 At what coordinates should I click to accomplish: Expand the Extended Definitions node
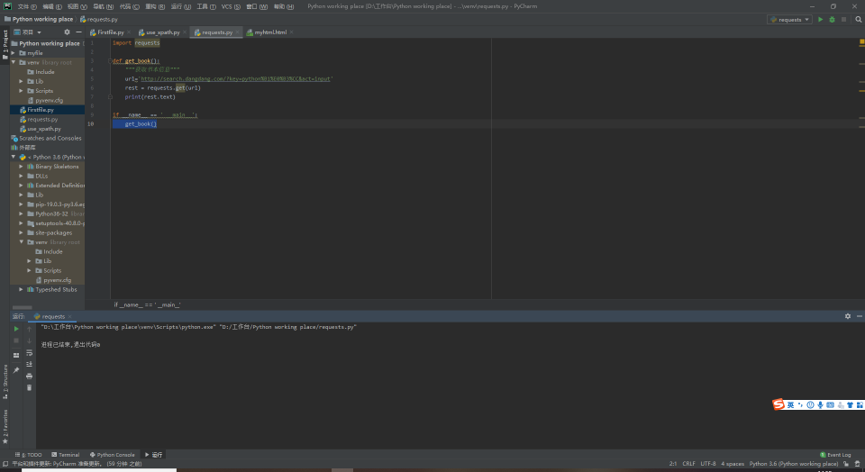[21, 185]
